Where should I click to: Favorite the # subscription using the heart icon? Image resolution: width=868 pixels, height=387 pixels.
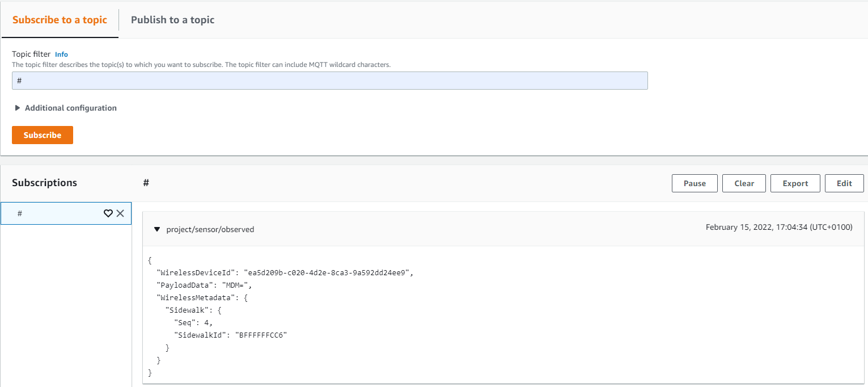(108, 213)
